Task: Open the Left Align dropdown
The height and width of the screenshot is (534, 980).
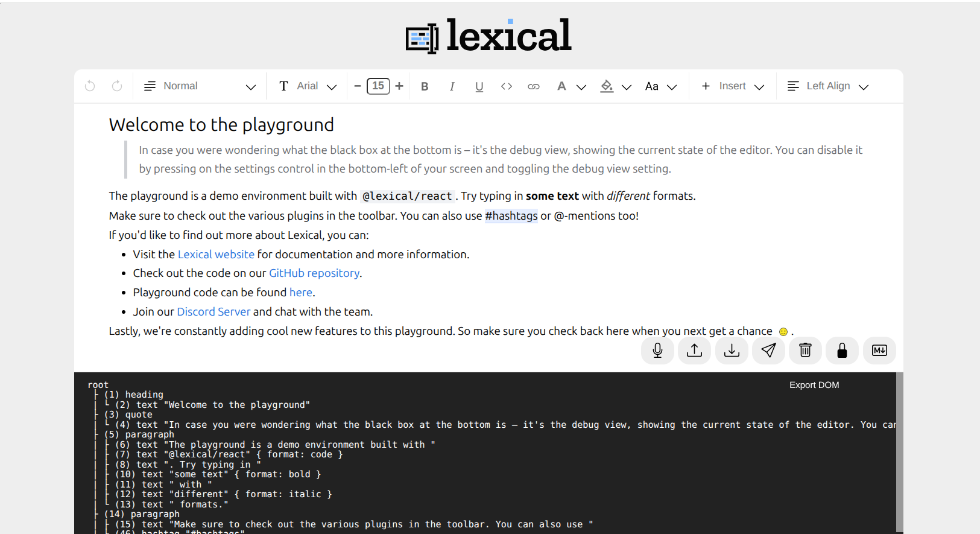Action: click(x=828, y=86)
